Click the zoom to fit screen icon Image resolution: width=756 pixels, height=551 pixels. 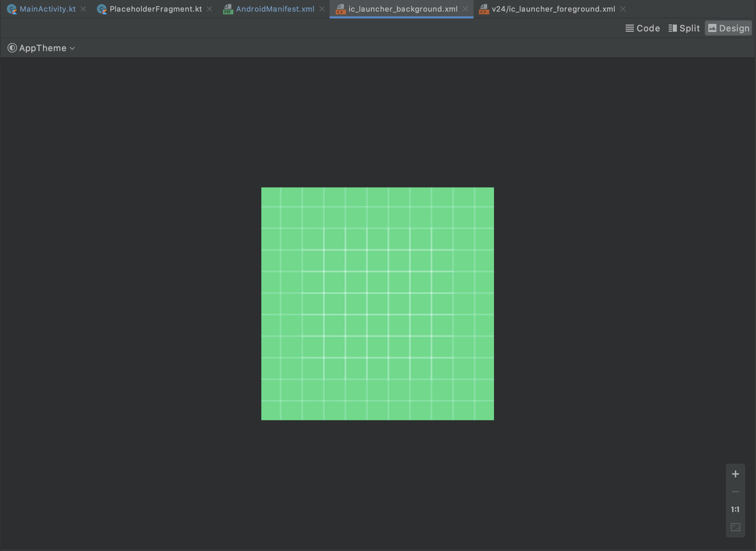pyautogui.click(x=735, y=527)
